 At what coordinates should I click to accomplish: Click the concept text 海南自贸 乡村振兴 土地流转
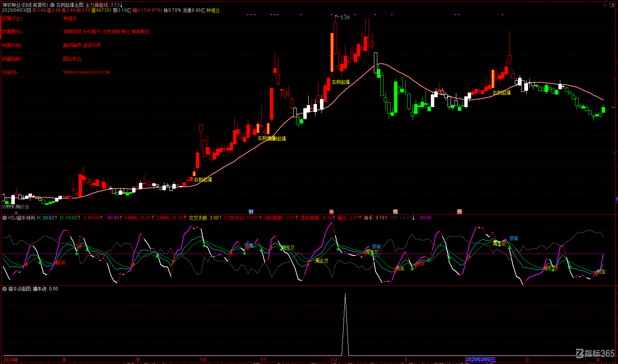pos(91,32)
